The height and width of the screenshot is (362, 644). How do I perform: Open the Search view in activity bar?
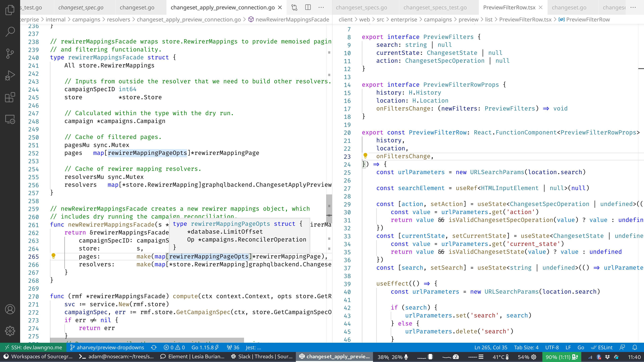click(10, 32)
